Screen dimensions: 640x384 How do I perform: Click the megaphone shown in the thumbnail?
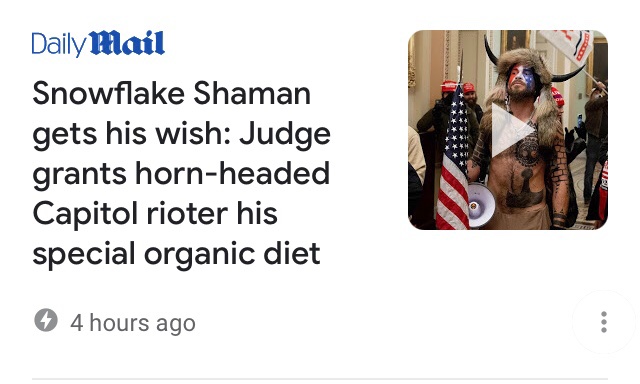coord(480,205)
